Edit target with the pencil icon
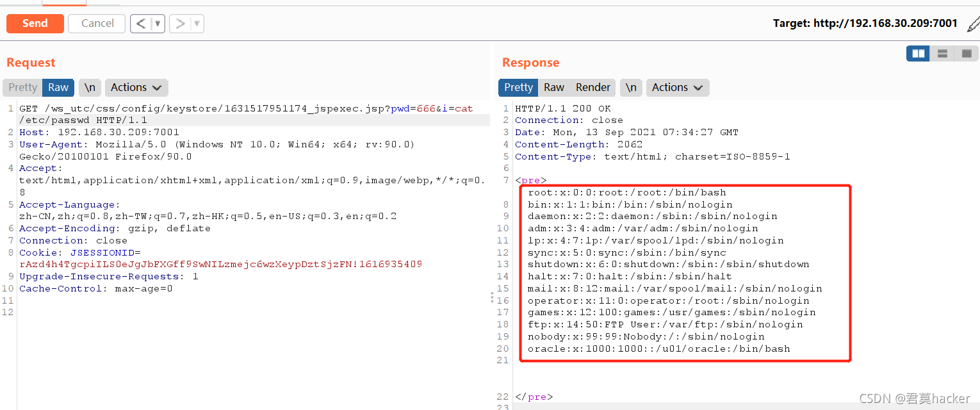980x410 pixels. pyautogui.click(x=972, y=24)
